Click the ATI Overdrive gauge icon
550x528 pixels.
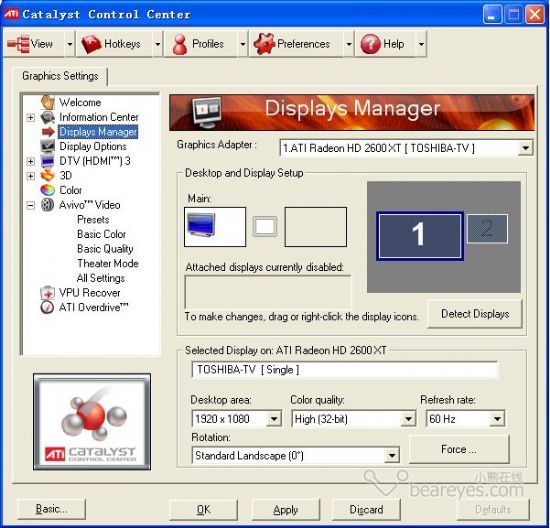click(x=47, y=307)
